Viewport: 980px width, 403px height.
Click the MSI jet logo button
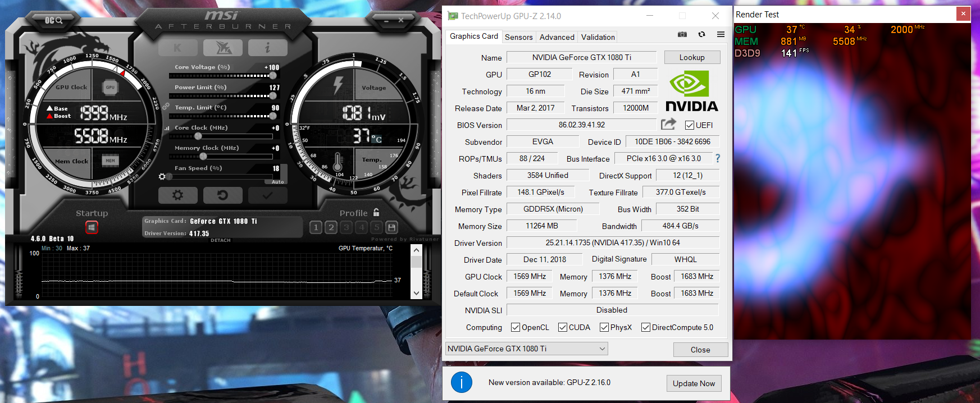point(223,48)
